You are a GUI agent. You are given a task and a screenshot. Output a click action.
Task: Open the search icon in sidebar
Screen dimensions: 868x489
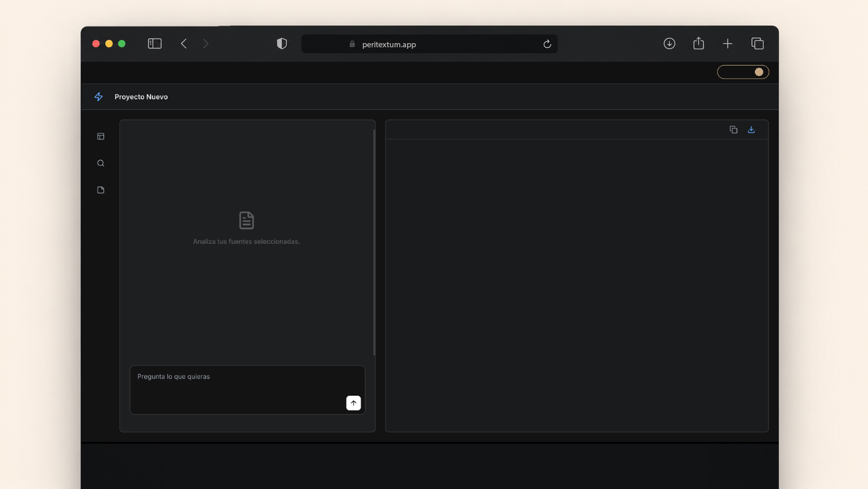coord(101,163)
